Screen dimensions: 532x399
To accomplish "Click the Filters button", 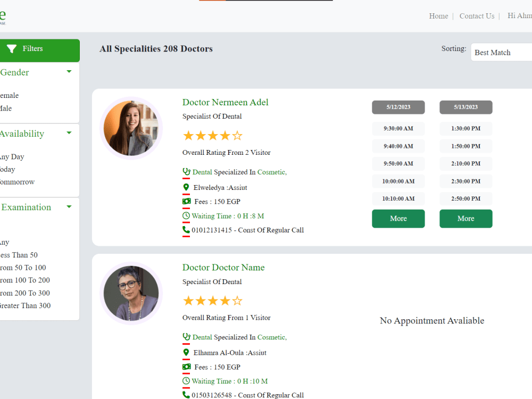I will coord(40,50).
